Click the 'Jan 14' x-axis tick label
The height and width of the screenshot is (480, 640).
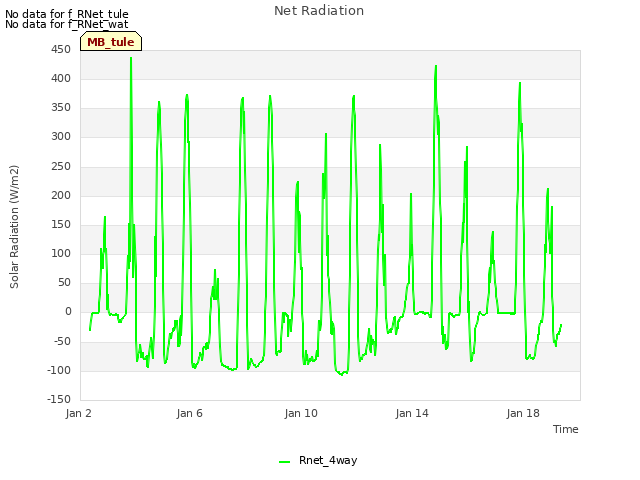click(412, 413)
